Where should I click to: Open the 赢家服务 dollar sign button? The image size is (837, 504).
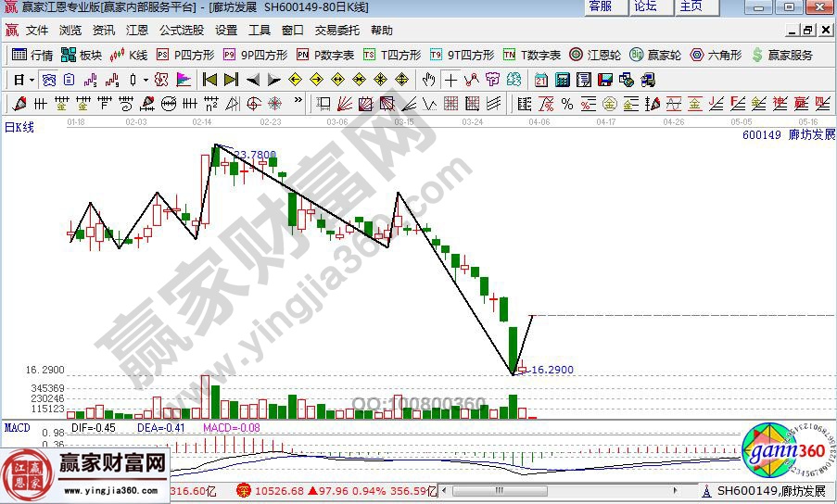click(x=782, y=55)
